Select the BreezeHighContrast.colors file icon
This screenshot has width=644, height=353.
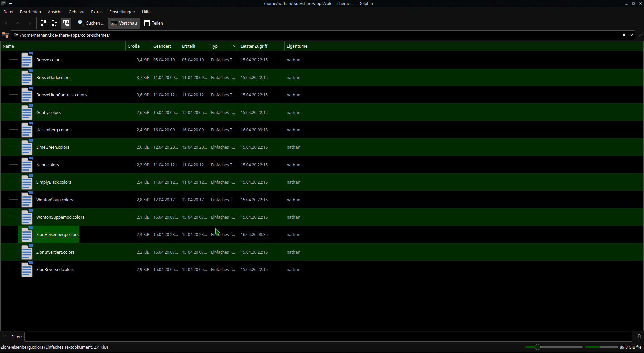27,95
